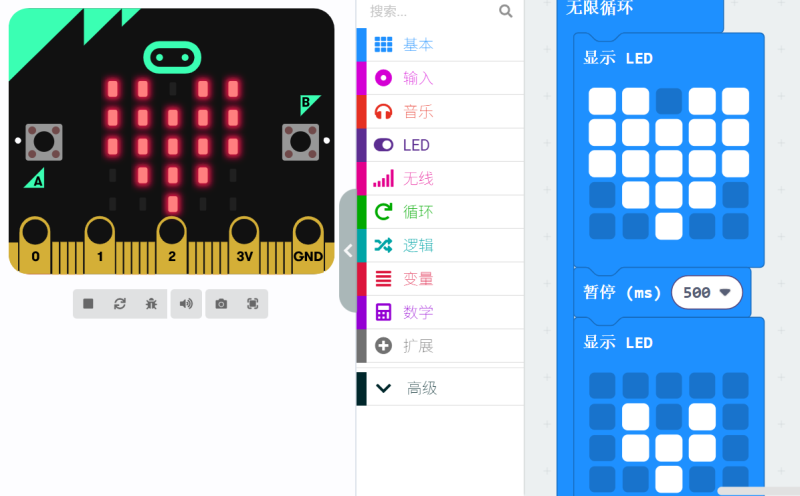Restart the simulator with the refresh icon
Viewport: 800px width, 496px height.
point(119,303)
